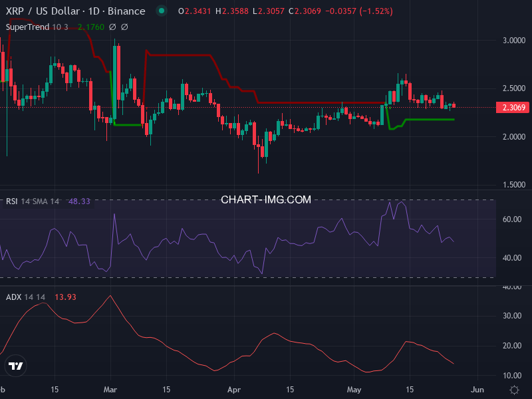Click the ADX 10.00 scale label
This screenshot has width=532, height=399.
(512, 376)
